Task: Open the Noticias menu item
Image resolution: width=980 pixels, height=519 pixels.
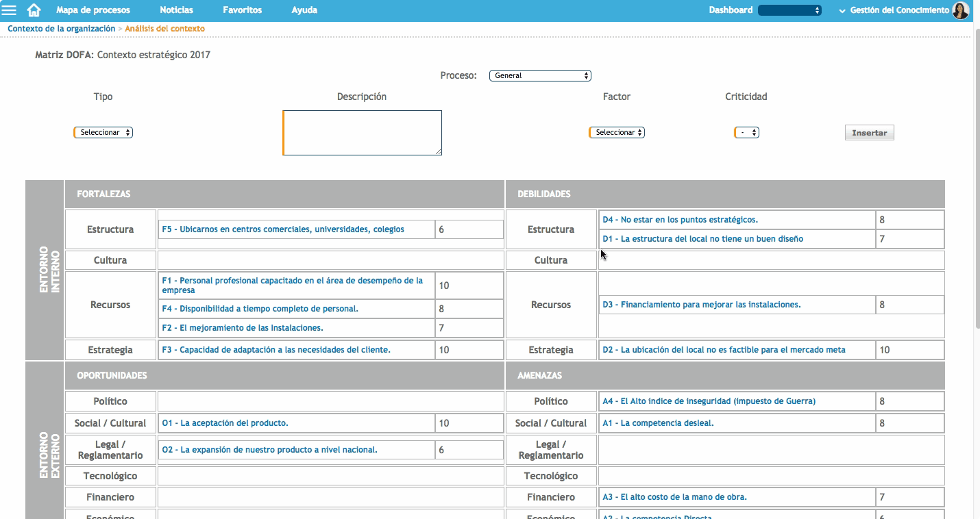Action: pyautogui.click(x=176, y=10)
